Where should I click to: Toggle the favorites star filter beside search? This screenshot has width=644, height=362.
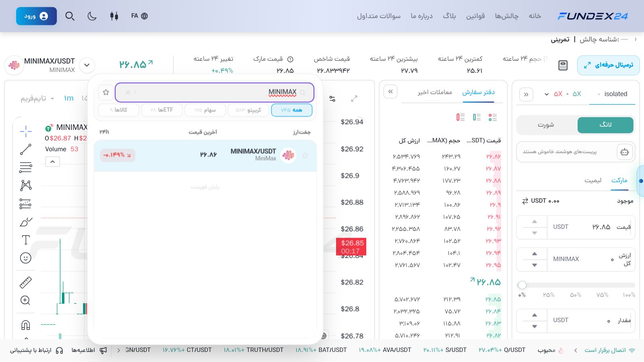[106, 92]
